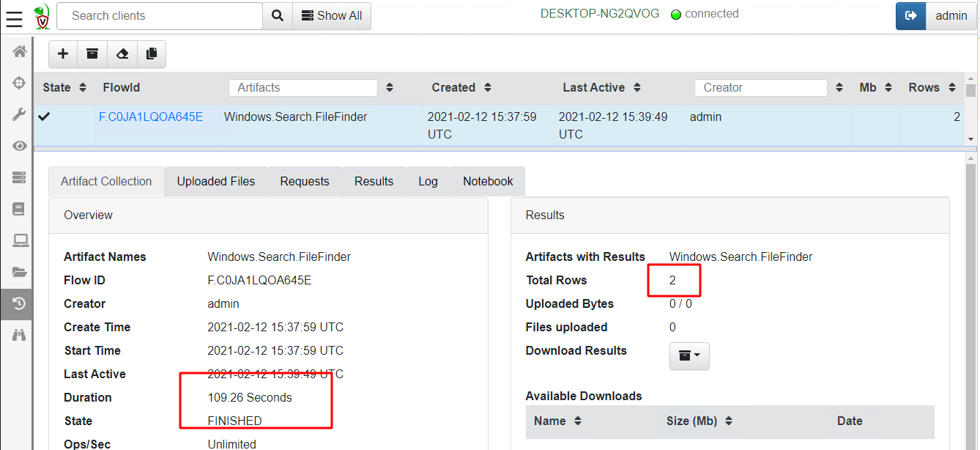This screenshot has height=450, width=980.
Task: Toggle the hamburger menu to expand sidebar
Action: 14,17
